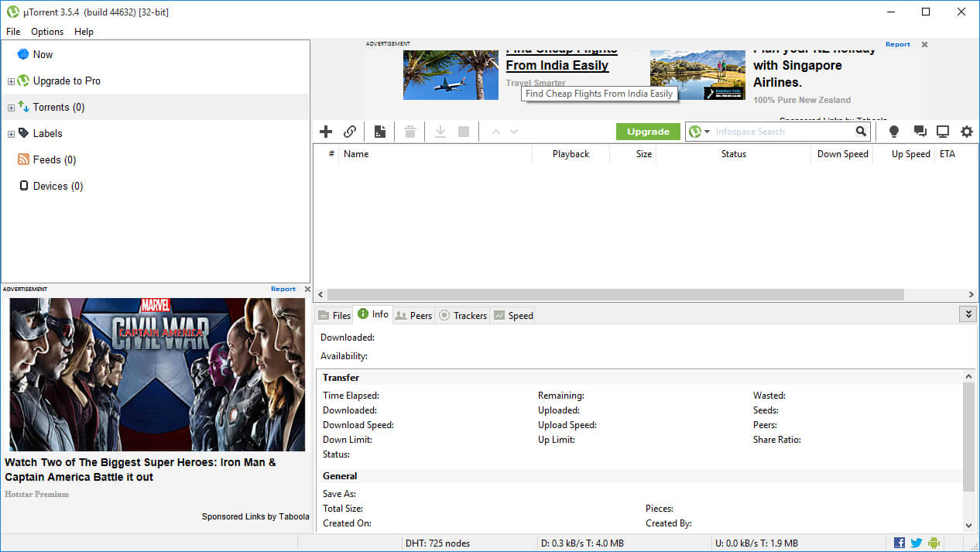Screen dimensions: 980x552
Task: Click the Twitter icon in status bar
Action: click(917, 543)
